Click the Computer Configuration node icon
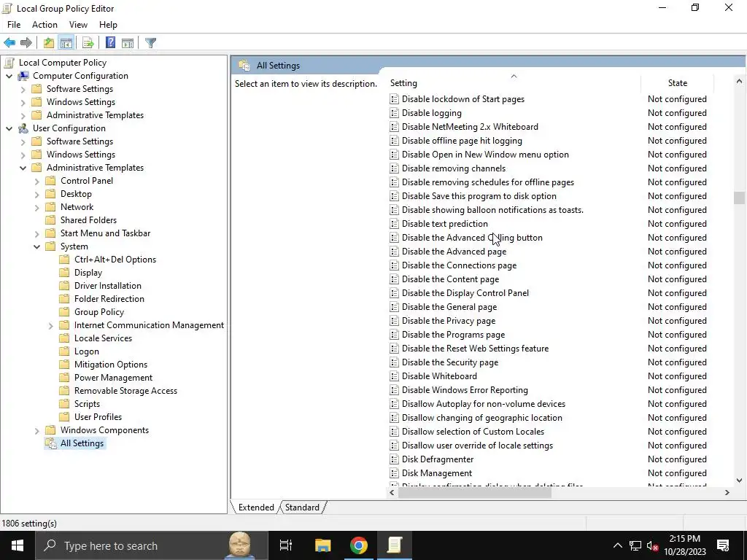747x560 pixels. coord(23,76)
